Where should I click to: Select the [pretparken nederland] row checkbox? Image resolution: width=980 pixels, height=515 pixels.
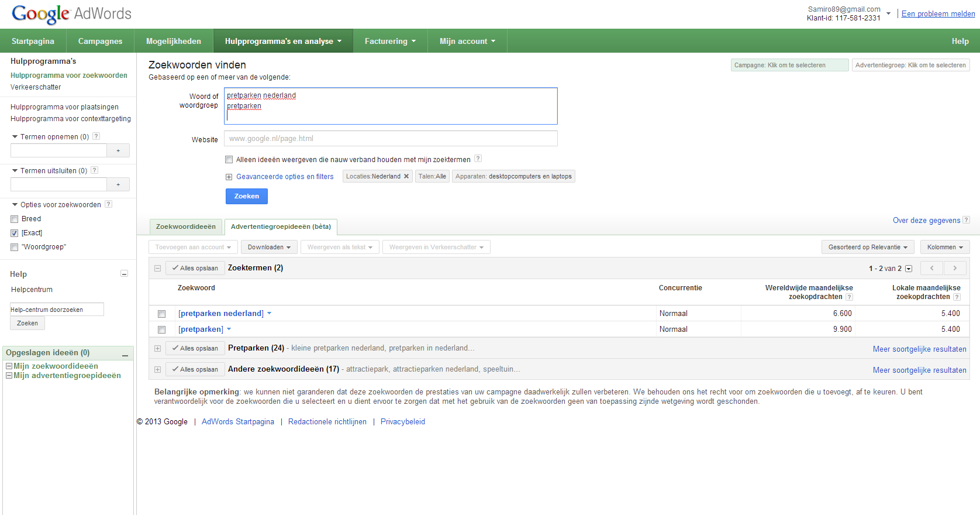[162, 314]
